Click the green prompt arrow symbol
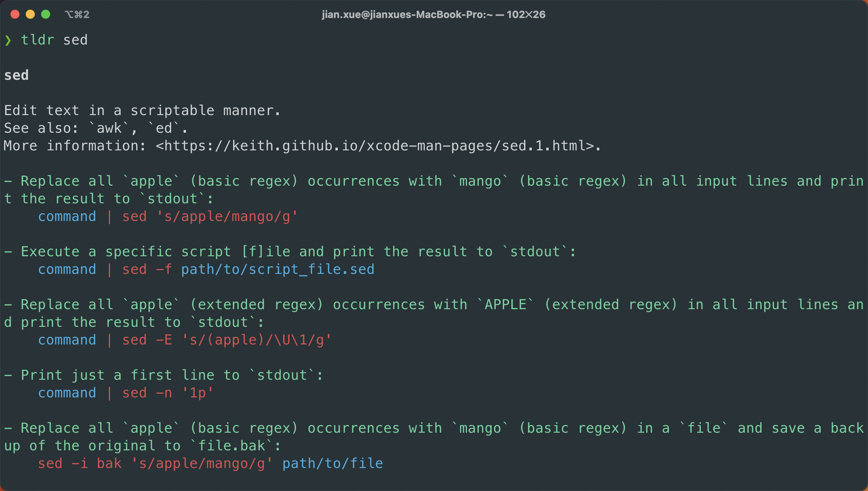The image size is (868, 491). pos(8,40)
